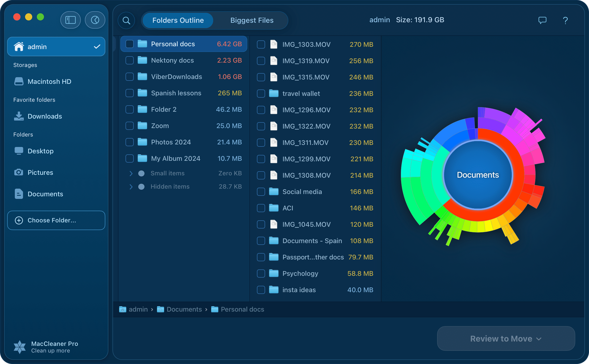
Task: Select Macintosh HD storage drive
Action: pyautogui.click(x=49, y=82)
